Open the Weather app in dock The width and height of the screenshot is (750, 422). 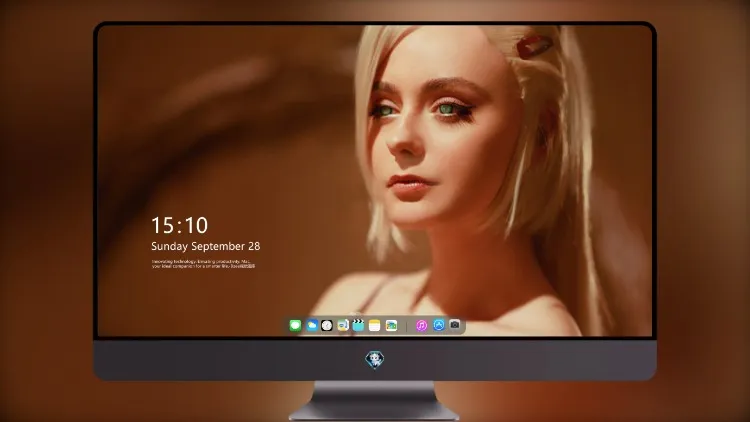click(312, 325)
